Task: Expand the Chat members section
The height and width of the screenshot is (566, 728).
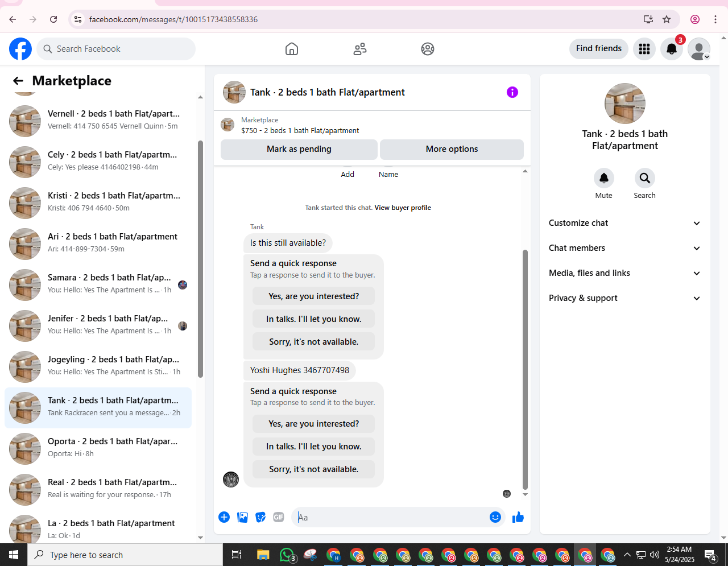Action: (624, 248)
